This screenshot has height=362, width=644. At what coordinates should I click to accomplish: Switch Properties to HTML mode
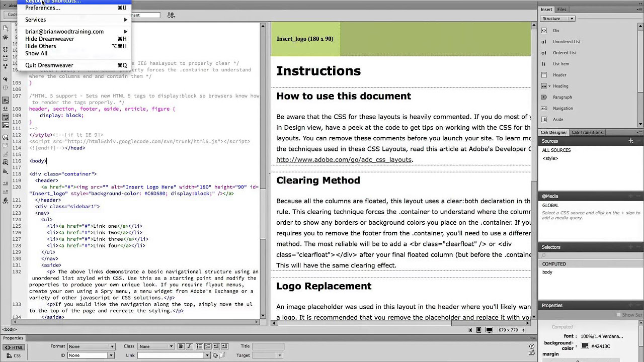(14, 347)
